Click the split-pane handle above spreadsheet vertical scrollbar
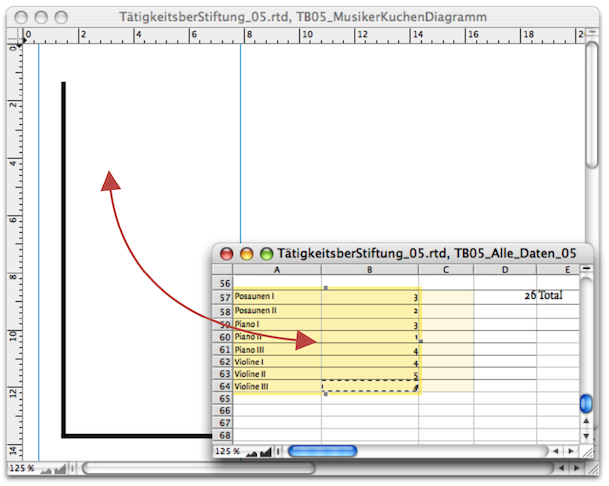609x486 pixels. coord(587,270)
